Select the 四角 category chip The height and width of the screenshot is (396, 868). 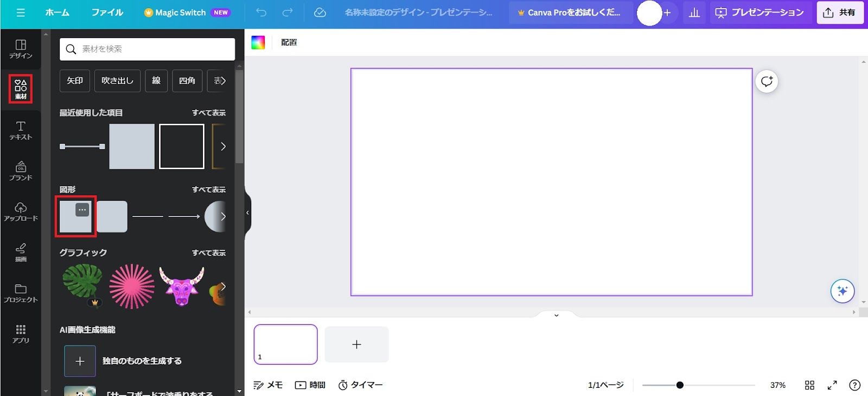click(187, 81)
